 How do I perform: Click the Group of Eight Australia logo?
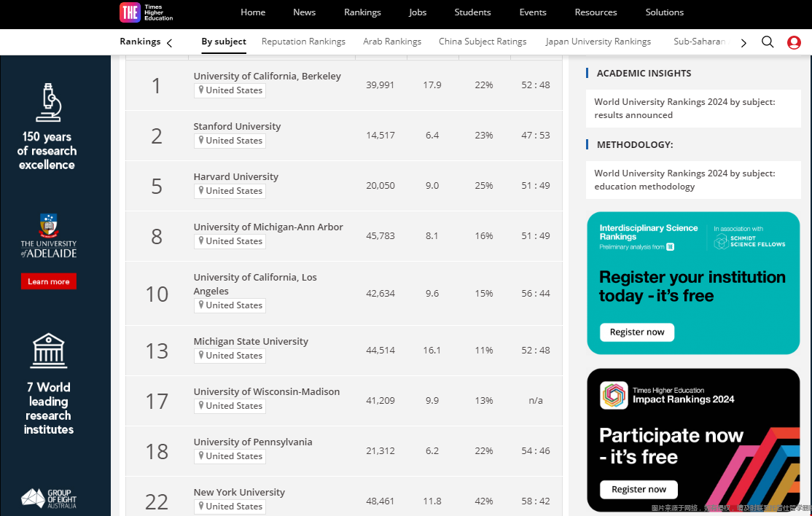(x=49, y=499)
